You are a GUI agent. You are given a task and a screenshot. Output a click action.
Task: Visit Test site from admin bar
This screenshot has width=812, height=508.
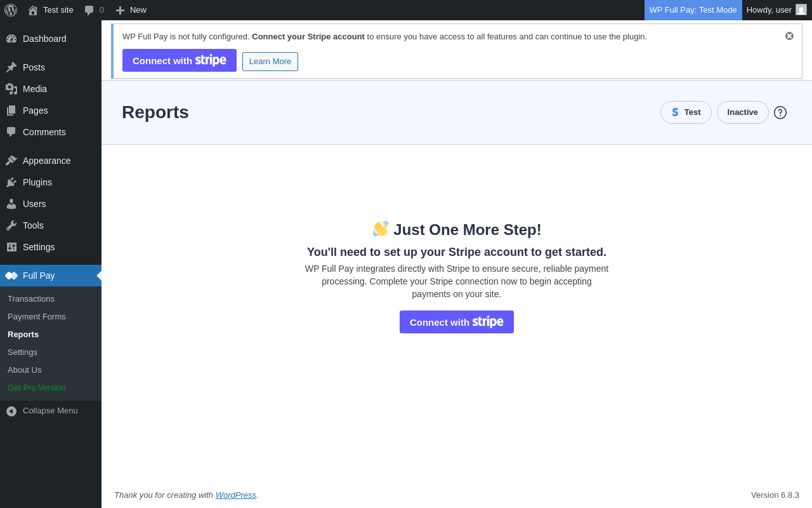point(51,10)
